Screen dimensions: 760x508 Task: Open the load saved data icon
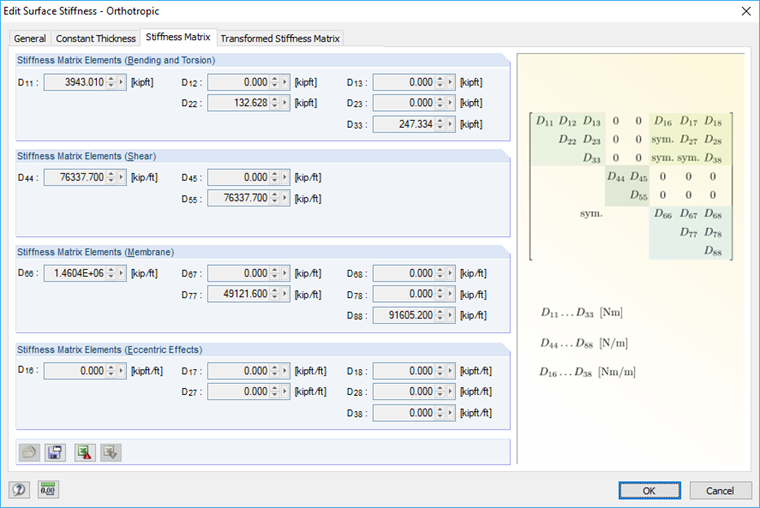pos(29,452)
